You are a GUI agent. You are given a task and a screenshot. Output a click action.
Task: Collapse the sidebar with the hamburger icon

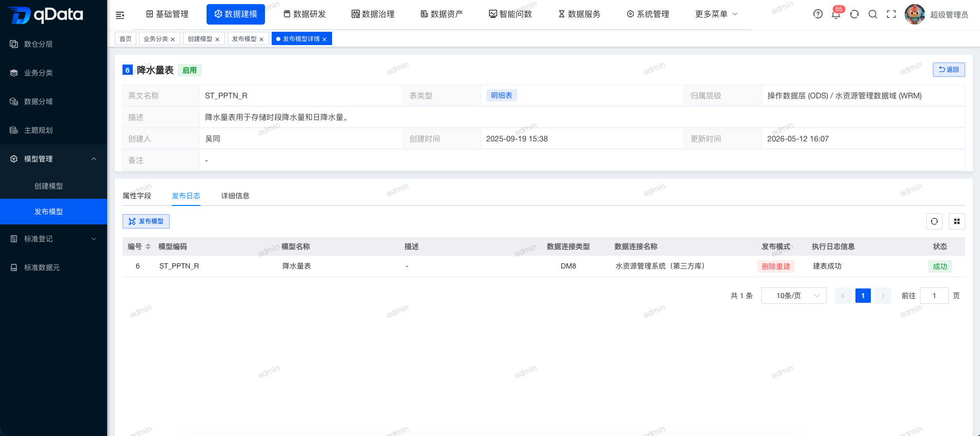(x=120, y=15)
